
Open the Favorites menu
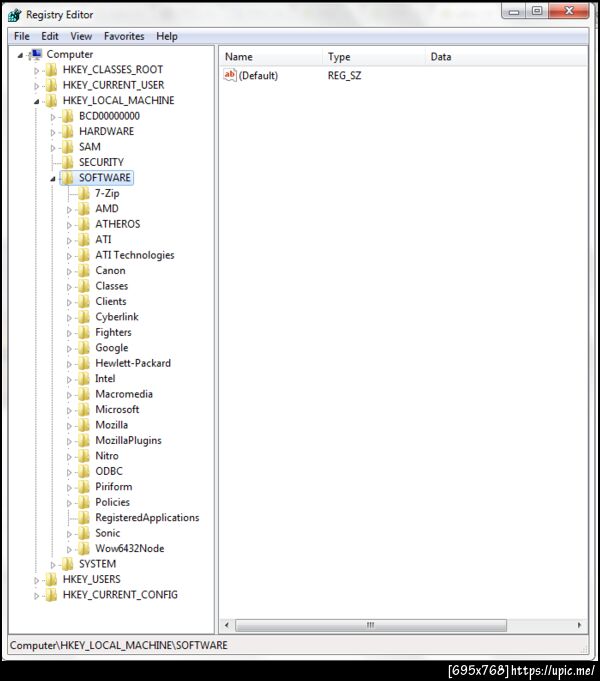124,36
